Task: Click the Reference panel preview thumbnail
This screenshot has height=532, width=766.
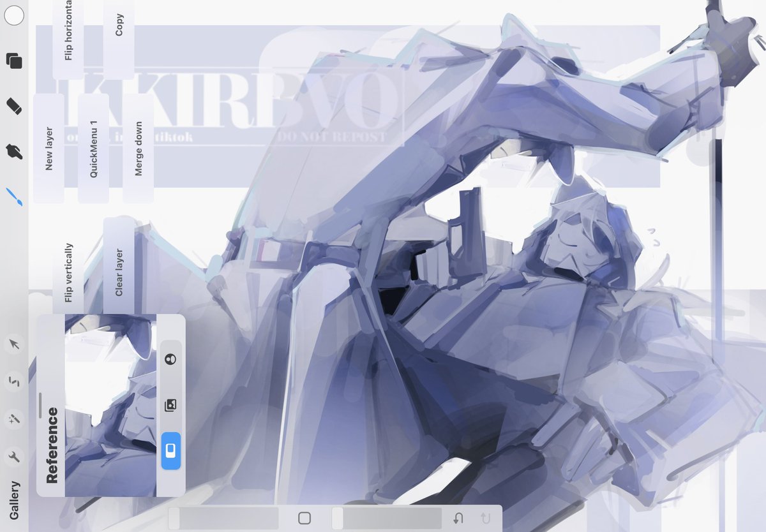Action: 110,405
